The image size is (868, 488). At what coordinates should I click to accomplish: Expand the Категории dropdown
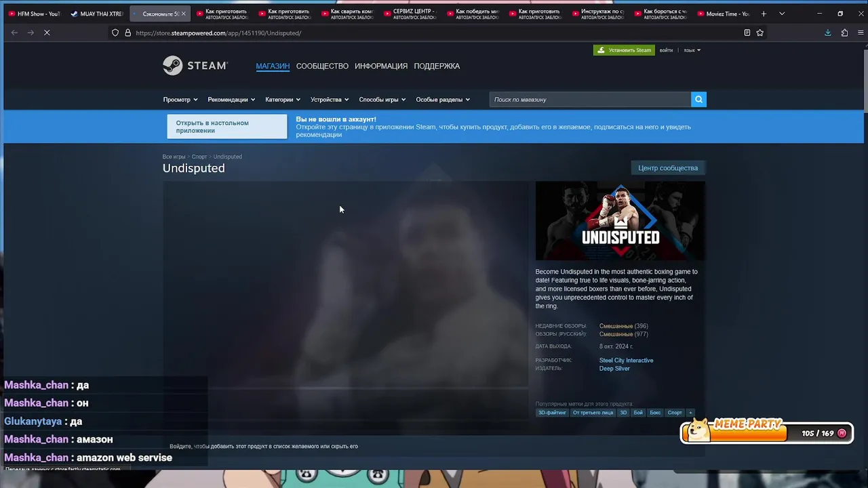[x=283, y=100]
